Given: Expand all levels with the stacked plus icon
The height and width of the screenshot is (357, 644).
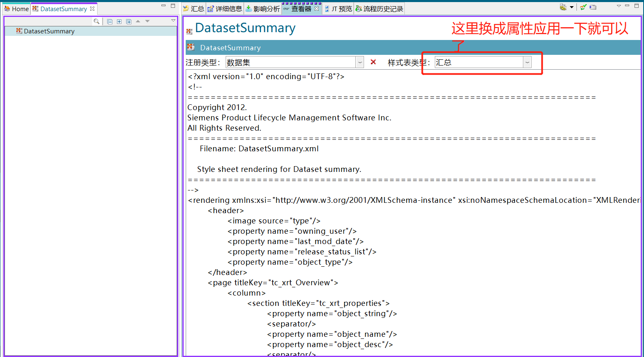Looking at the screenshot, I should [128, 21].
